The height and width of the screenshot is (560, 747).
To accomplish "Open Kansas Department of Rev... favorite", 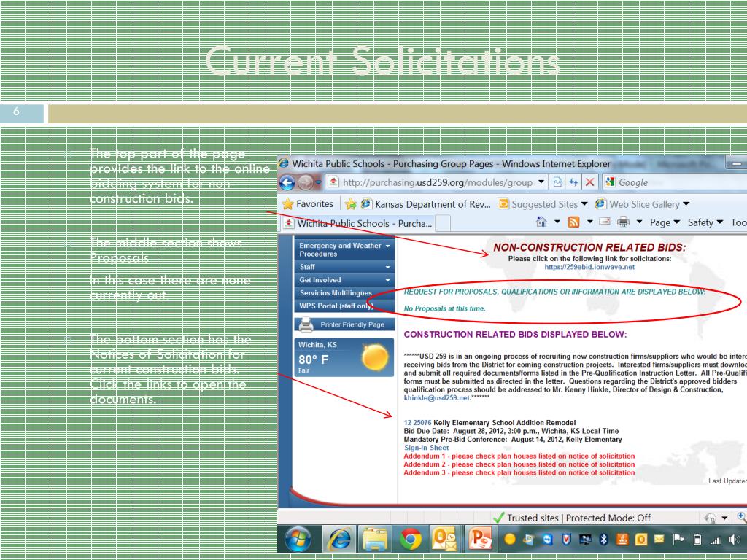I will tap(426, 204).
